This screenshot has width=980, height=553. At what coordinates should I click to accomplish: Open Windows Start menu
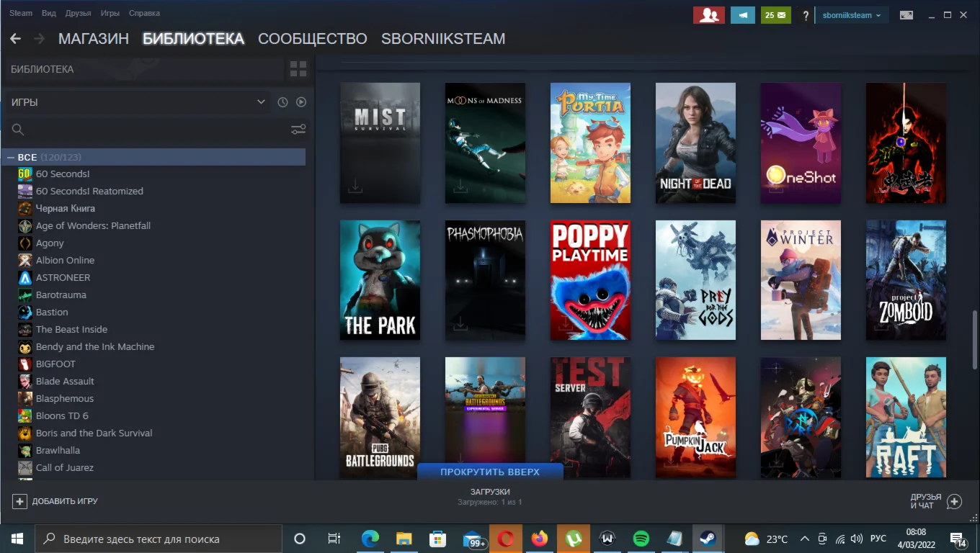click(17, 539)
